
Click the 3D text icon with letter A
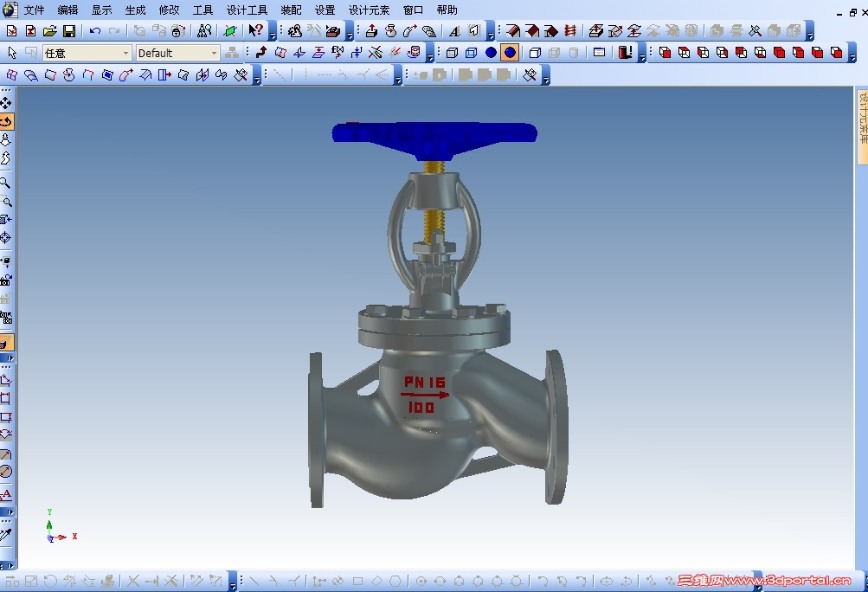click(454, 31)
